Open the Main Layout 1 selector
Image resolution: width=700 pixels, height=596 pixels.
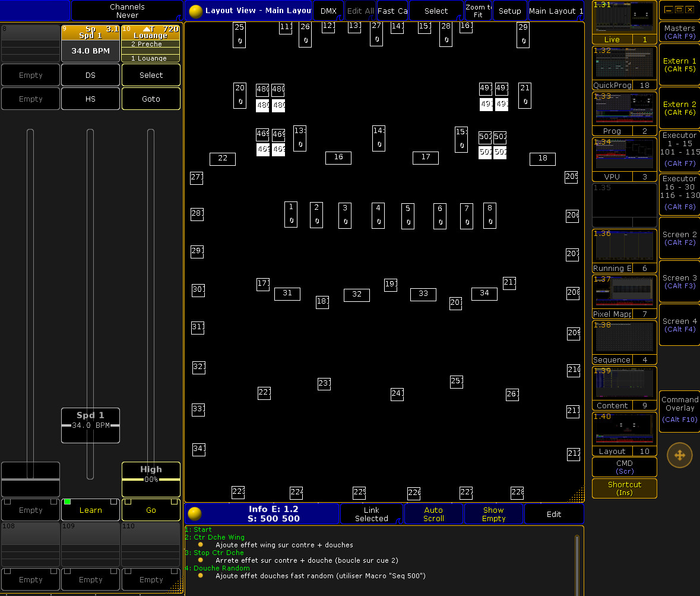[556, 11]
